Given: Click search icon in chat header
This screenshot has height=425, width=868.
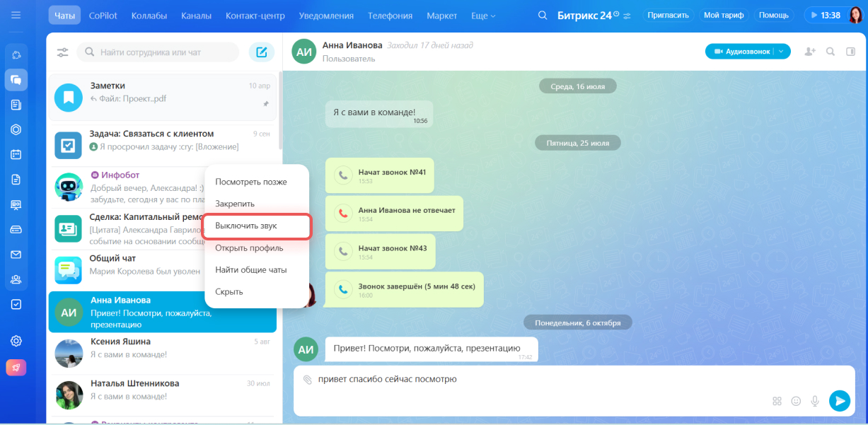Looking at the screenshot, I should pyautogui.click(x=831, y=52).
